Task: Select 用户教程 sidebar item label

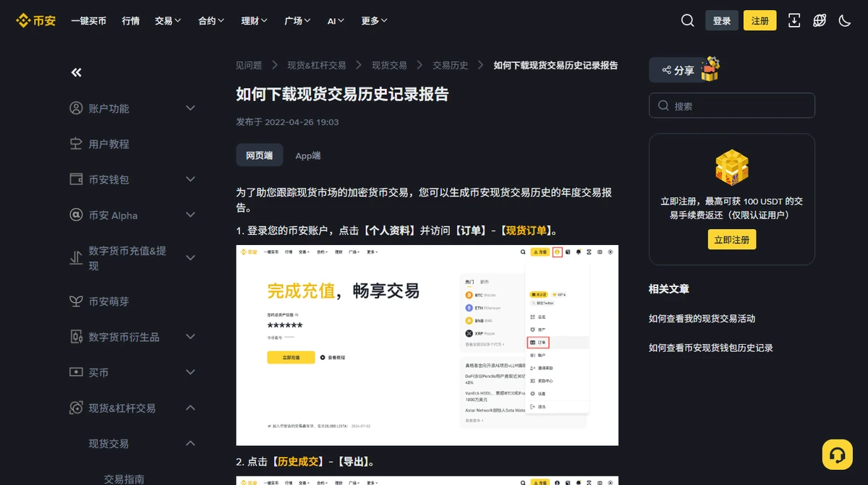Action: click(109, 144)
